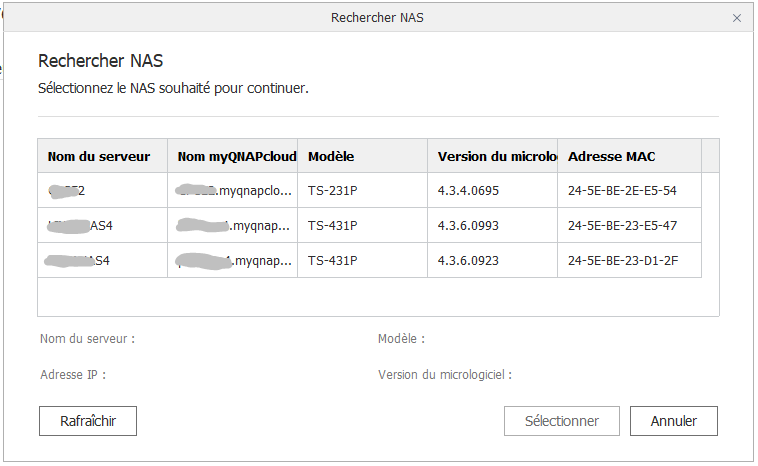Cancel the dialog with Annuler

tap(673, 421)
